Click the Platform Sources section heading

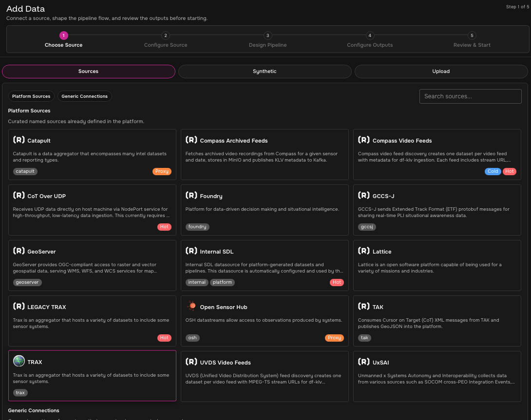29,110
